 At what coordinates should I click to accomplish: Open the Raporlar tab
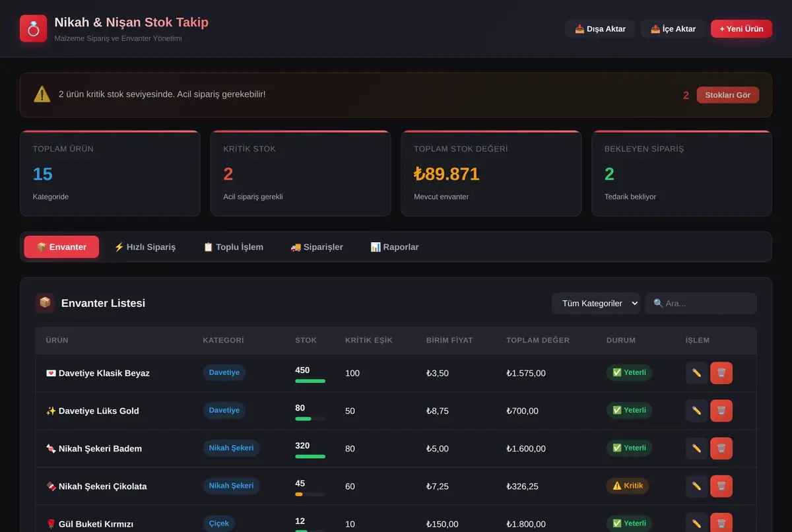(x=395, y=247)
